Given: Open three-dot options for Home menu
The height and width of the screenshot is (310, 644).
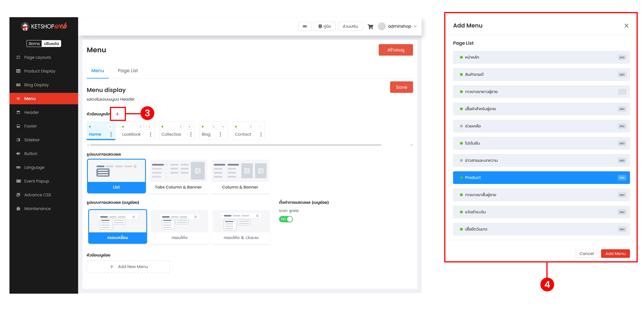Looking at the screenshot, I should click(111, 134).
